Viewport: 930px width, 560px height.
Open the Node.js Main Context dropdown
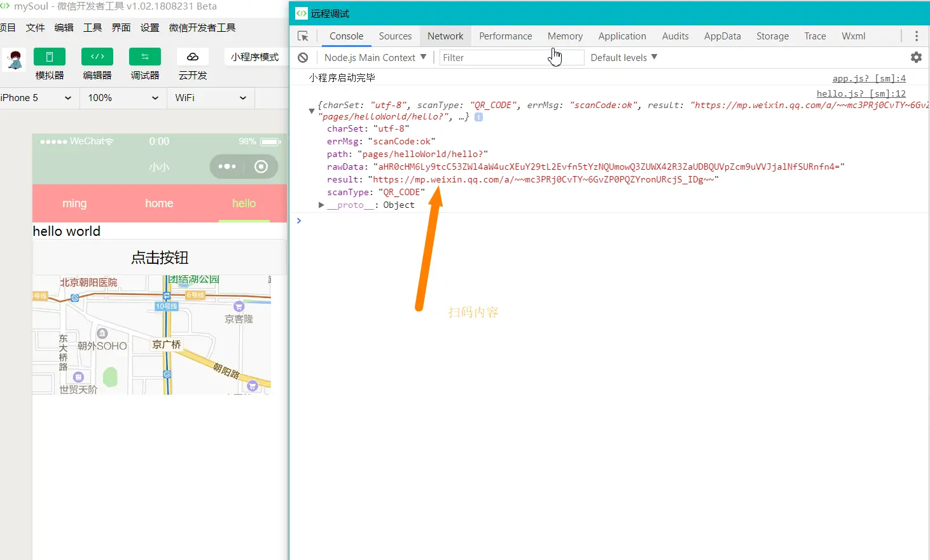coord(375,57)
